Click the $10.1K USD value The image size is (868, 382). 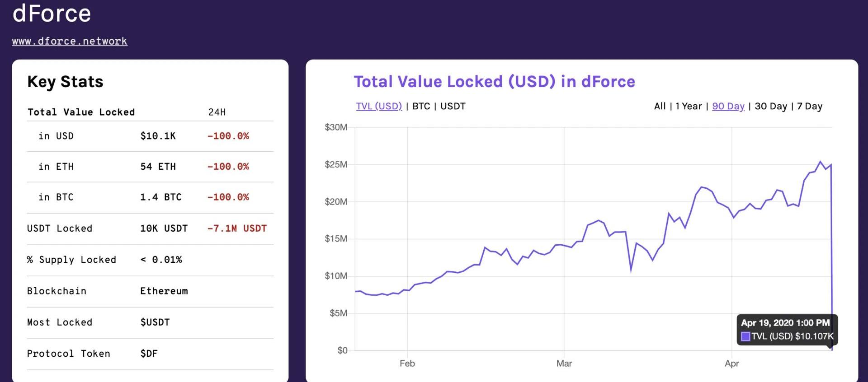[158, 136]
